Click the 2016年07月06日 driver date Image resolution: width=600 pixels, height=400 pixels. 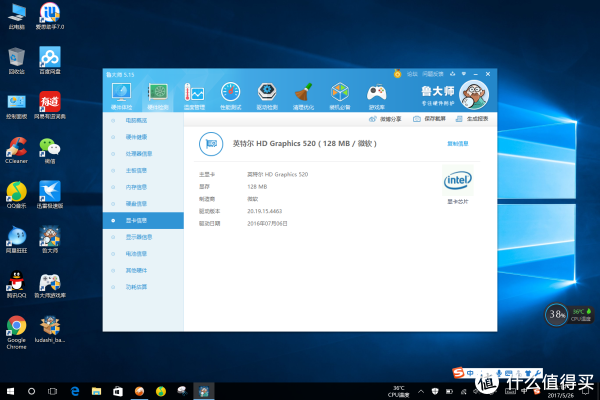[x=267, y=224]
